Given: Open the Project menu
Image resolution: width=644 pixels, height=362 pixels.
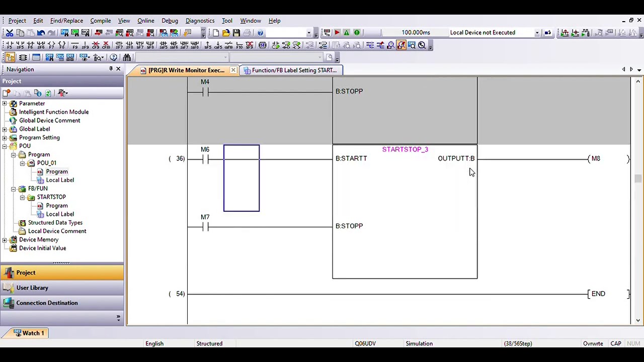Looking at the screenshot, I should 17,21.
